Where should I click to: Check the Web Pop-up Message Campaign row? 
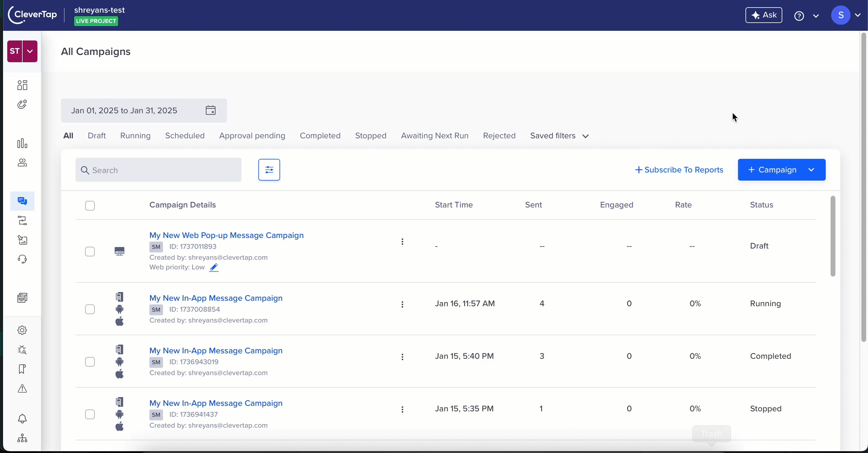tap(90, 252)
